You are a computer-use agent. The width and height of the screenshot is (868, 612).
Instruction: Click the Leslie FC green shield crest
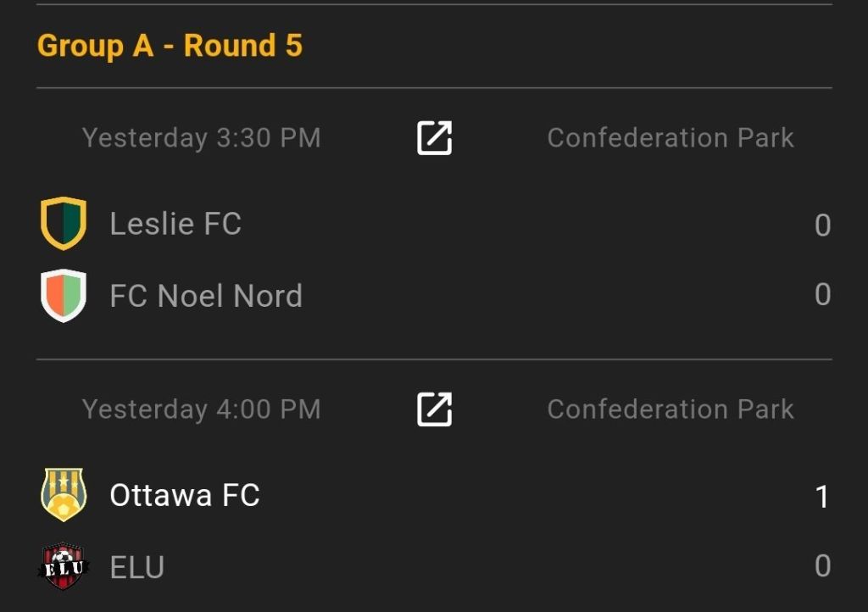[64, 224]
